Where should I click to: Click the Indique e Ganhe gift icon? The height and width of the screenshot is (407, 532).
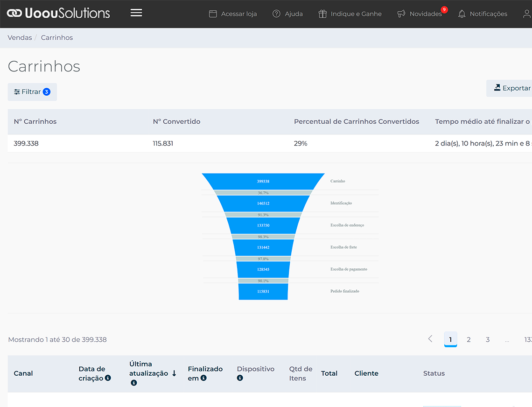(x=322, y=14)
